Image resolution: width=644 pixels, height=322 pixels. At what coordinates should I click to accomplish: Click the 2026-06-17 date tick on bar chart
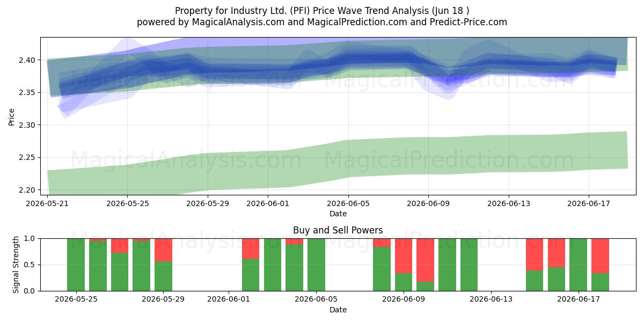point(579,299)
